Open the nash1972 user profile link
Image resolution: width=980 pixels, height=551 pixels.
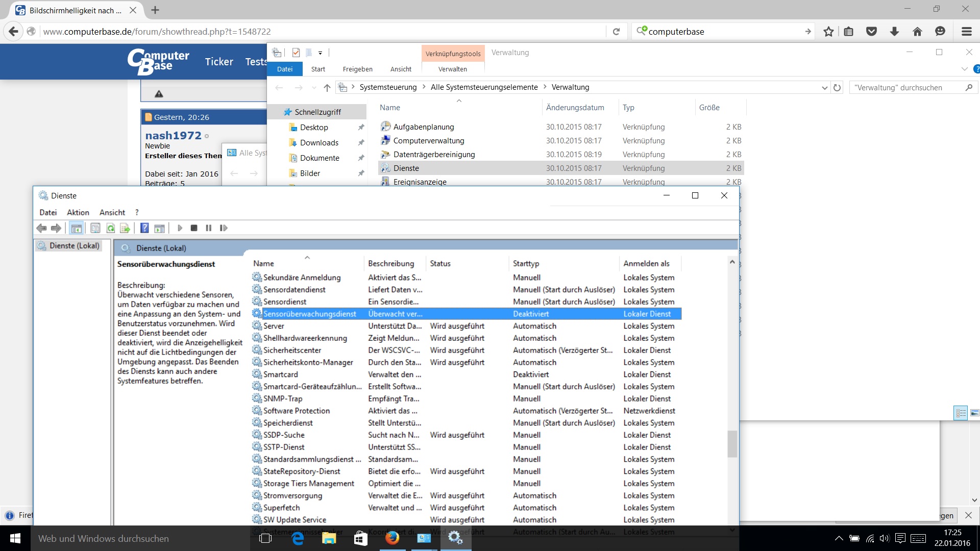[x=173, y=135]
